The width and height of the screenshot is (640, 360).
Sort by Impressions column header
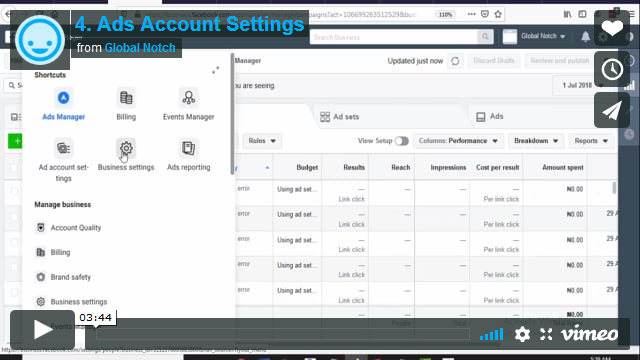[448, 167]
